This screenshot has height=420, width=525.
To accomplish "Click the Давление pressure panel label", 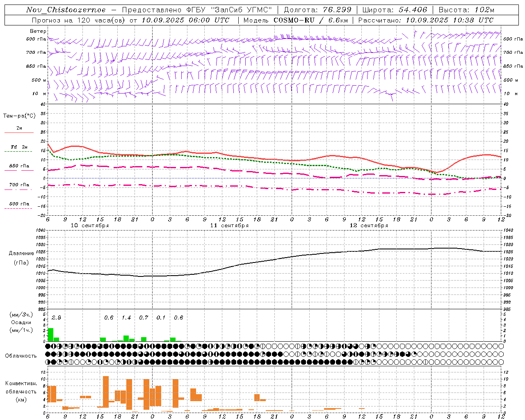I will click(21, 253).
